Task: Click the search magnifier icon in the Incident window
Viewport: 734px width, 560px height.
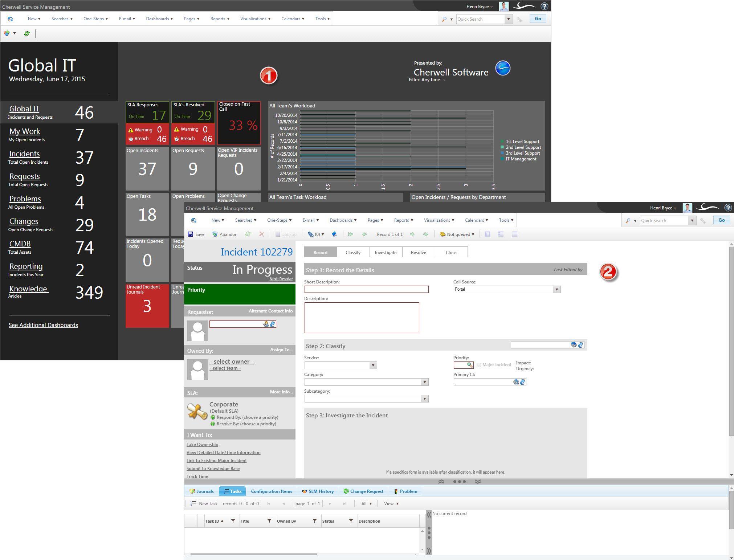Action: pos(628,221)
